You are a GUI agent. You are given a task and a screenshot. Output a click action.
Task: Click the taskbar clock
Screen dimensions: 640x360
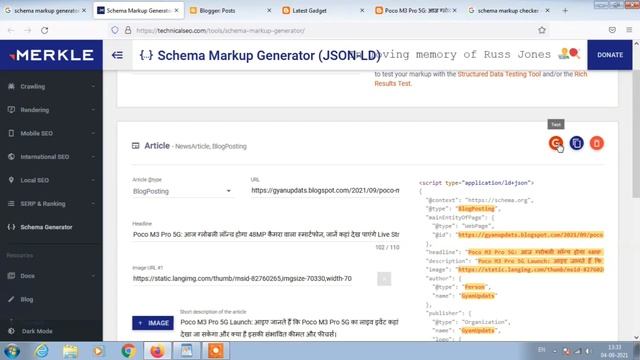point(614,351)
